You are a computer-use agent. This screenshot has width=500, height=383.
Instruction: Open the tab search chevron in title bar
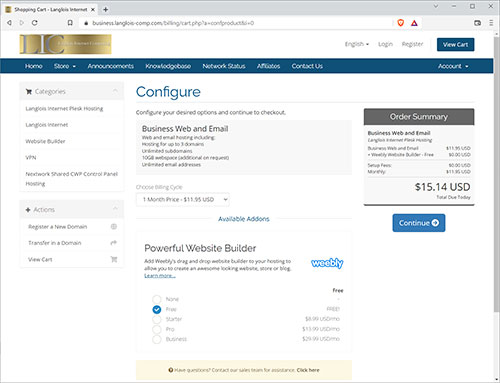pos(436,6)
